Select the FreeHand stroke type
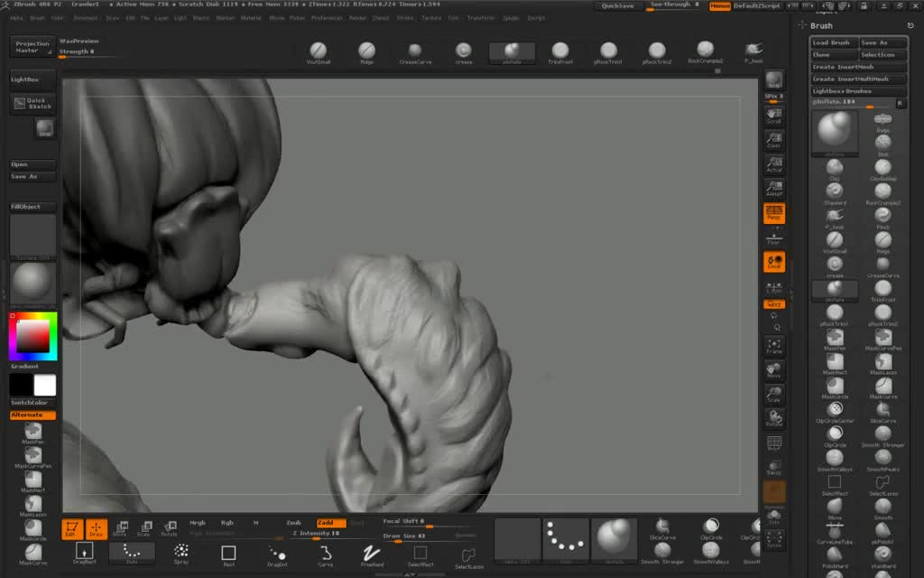This screenshot has width=924, height=578. click(372, 555)
